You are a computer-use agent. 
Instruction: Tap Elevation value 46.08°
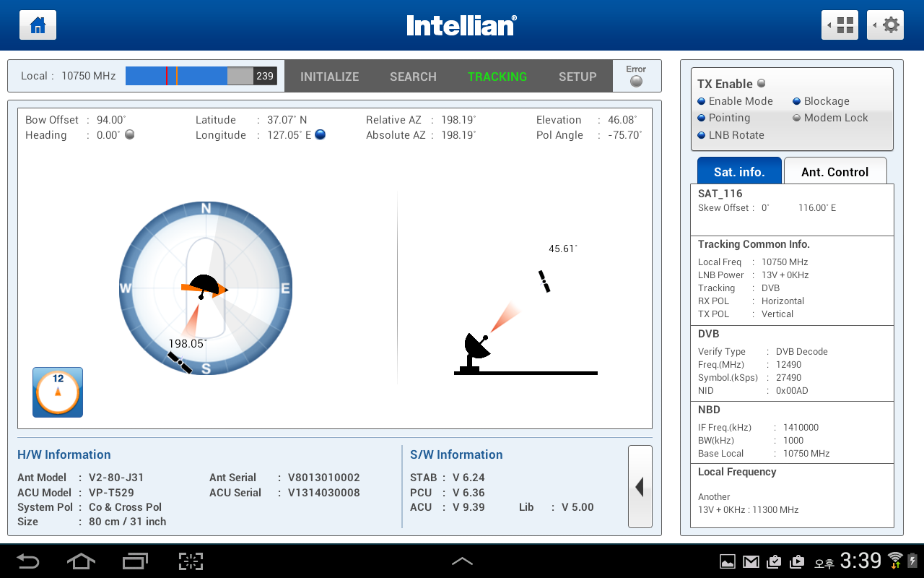tap(623, 120)
